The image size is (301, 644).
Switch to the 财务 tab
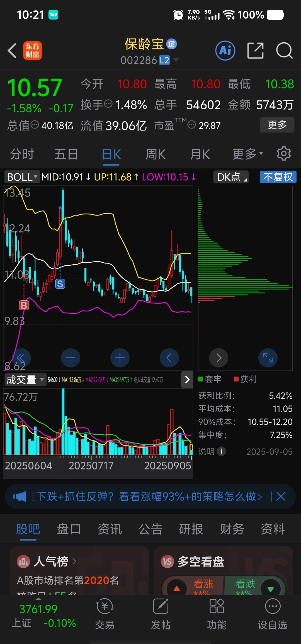232,529
